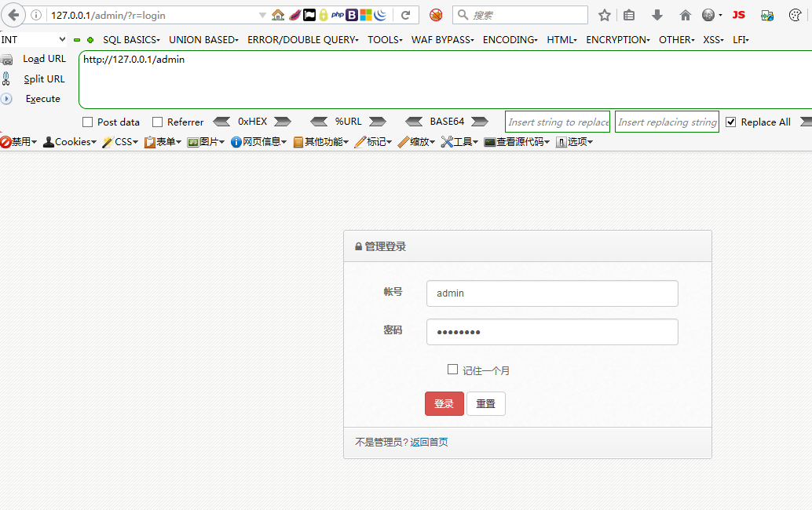The height and width of the screenshot is (510, 812).
Task: Click the php icon in address bar
Action: 338,14
